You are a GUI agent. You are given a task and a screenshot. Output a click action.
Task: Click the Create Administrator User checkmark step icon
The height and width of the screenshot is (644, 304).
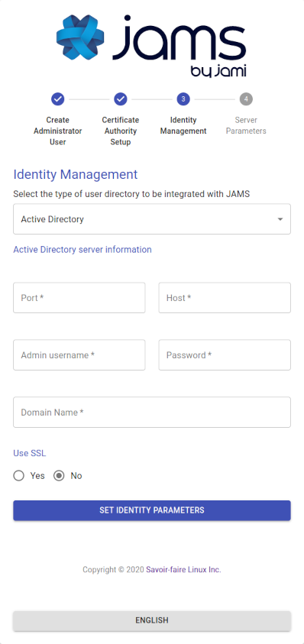57,99
